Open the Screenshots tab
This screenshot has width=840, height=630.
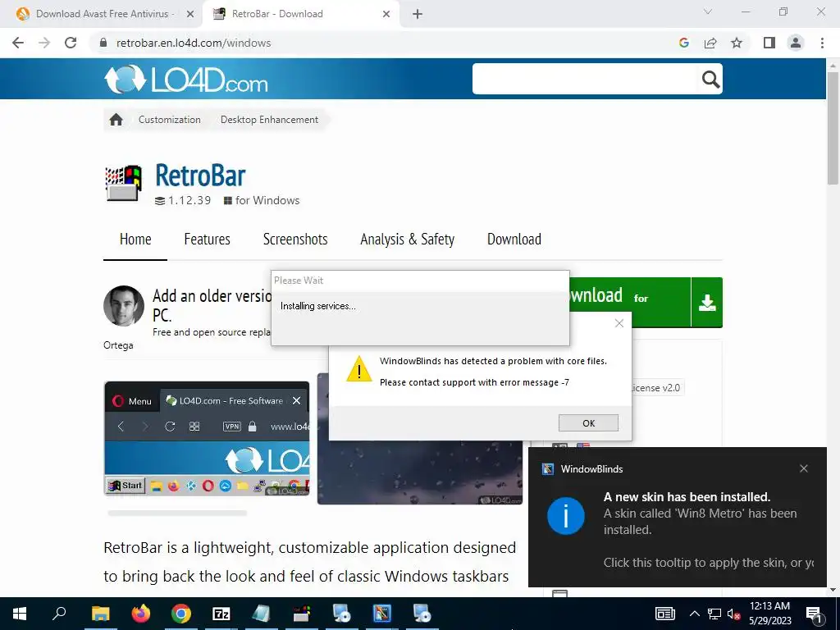pyautogui.click(x=295, y=239)
